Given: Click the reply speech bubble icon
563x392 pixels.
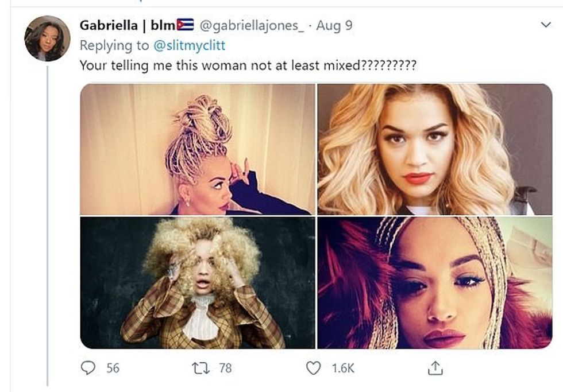Looking at the screenshot, I should 88,368.
